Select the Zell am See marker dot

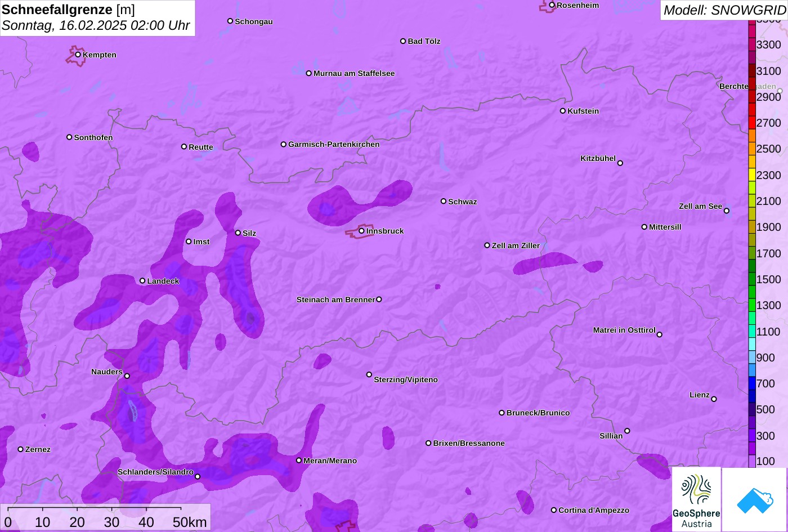[727, 211]
